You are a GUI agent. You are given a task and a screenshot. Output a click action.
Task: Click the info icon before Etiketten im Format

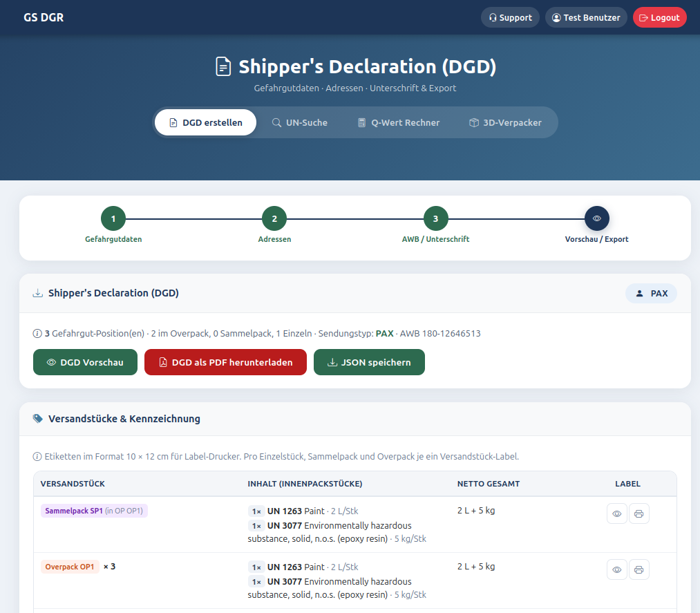(37, 457)
